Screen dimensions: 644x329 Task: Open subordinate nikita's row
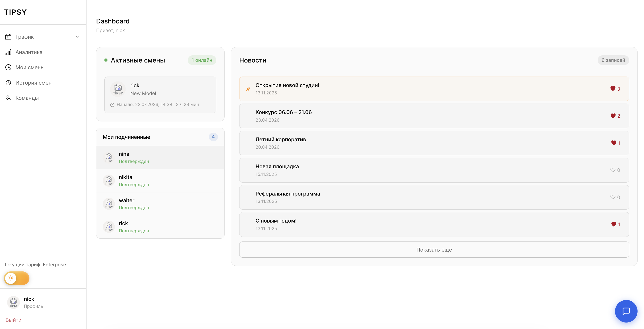[160, 181]
